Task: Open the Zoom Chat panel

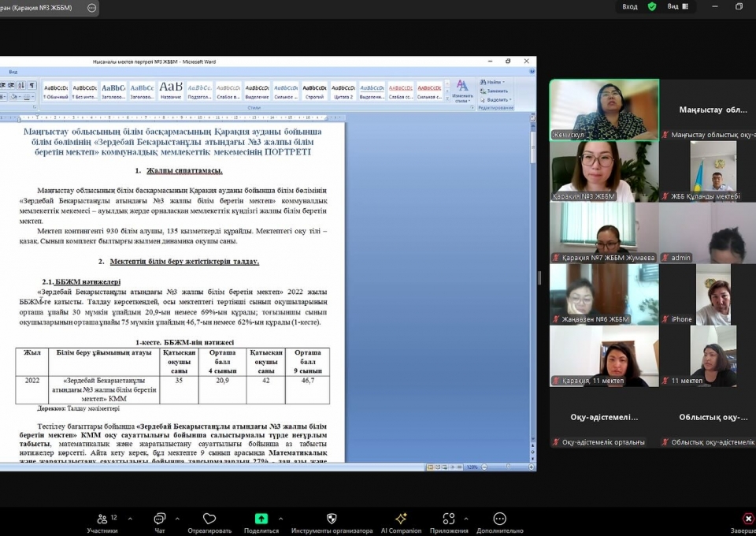Action: (x=160, y=523)
